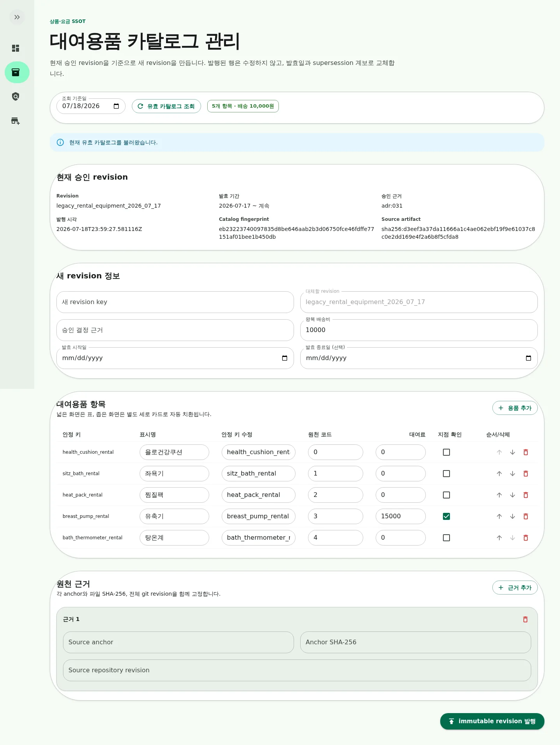Screen dimensions: 560x745
Task: Delete the health_cushion_rental row
Action: (x=526, y=452)
